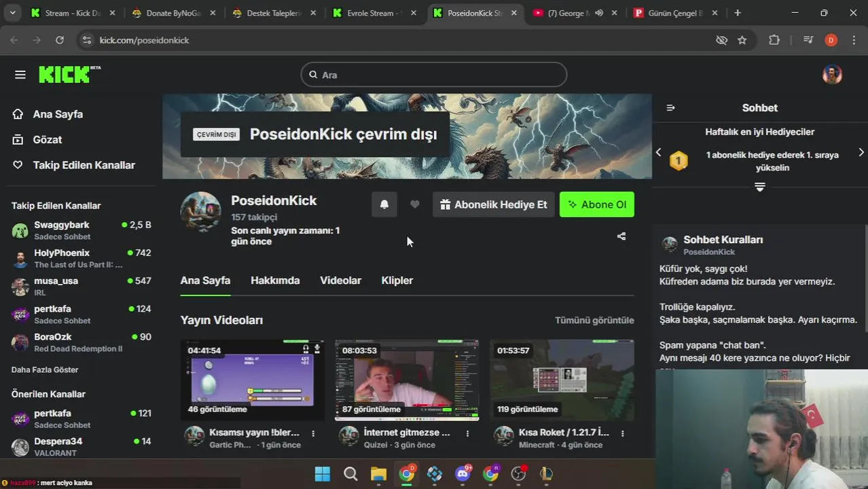868x489 pixels.
Task: Click Sohbet Kuralları header in chat
Action: pyautogui.click(x=723, y=240)
